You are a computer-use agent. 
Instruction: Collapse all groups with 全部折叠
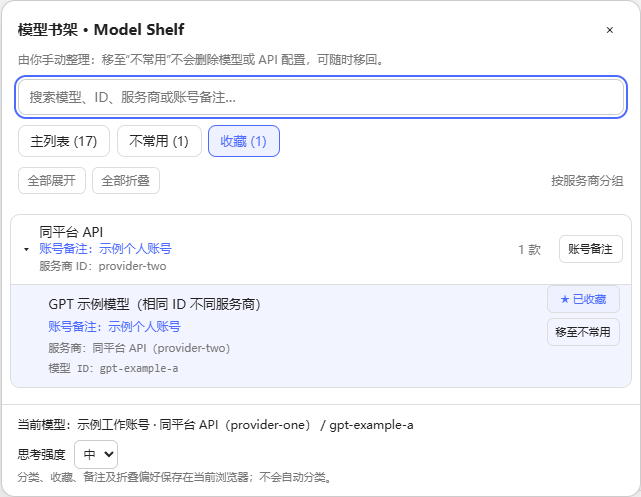tap(126, 180)
